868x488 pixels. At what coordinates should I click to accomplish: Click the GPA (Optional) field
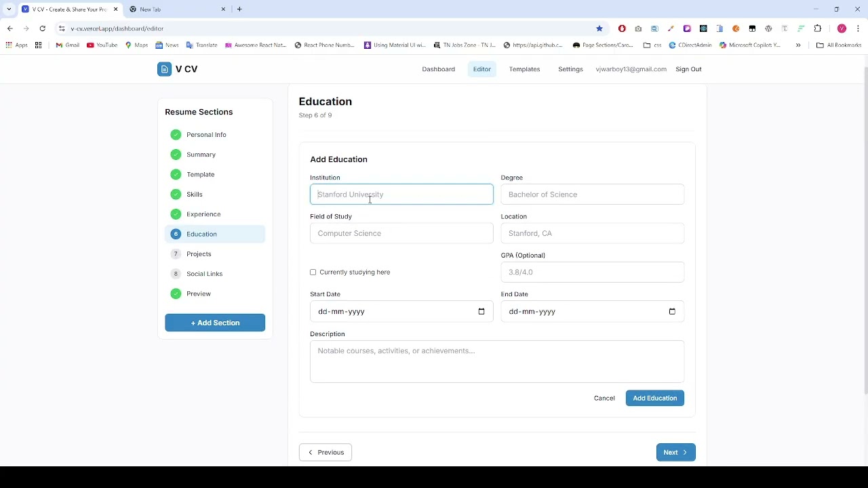tap(593, 272)
